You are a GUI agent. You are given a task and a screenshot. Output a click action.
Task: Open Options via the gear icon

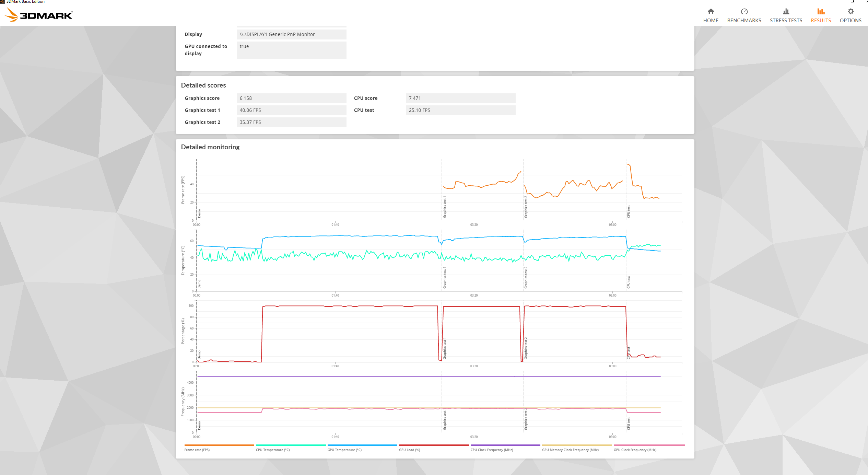pyautogui.click(x=851, y=11)
